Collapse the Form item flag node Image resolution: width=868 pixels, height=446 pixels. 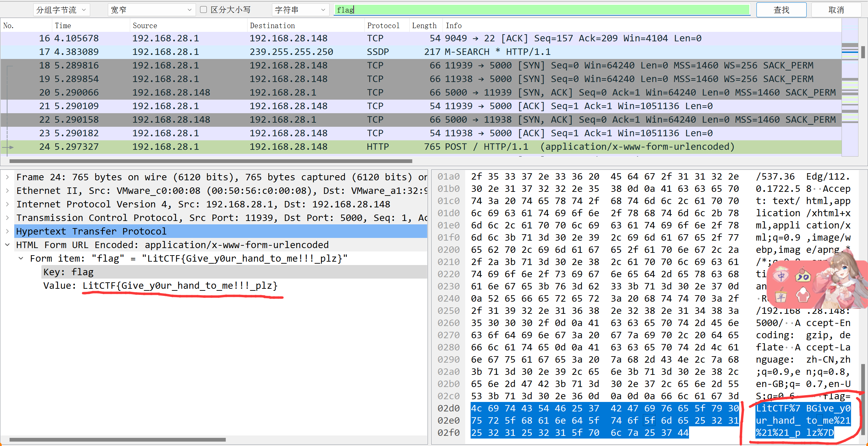coord(21,258)
